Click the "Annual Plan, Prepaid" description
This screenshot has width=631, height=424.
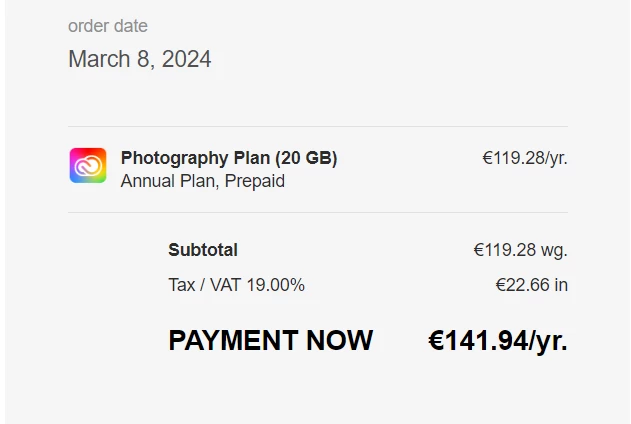point(202,181)
